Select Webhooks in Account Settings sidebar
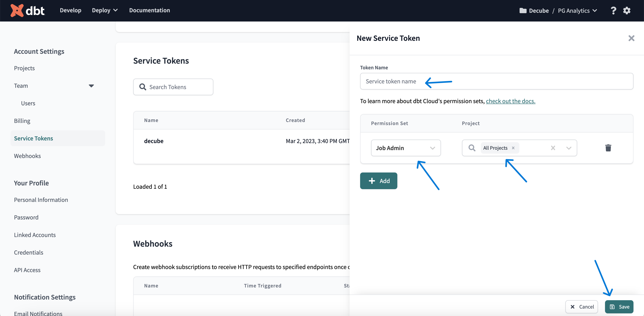This screenshot has width=644, height=316. [x=27, y=156]
